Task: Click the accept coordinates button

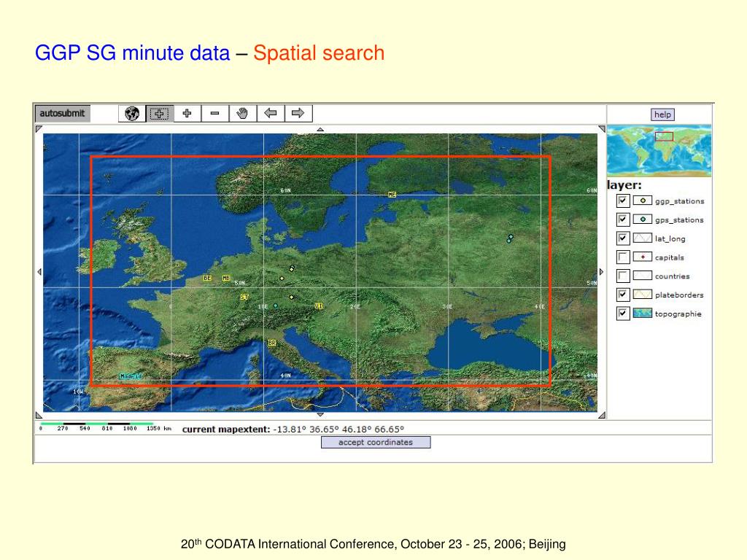Action: click(x=376, y=443)
